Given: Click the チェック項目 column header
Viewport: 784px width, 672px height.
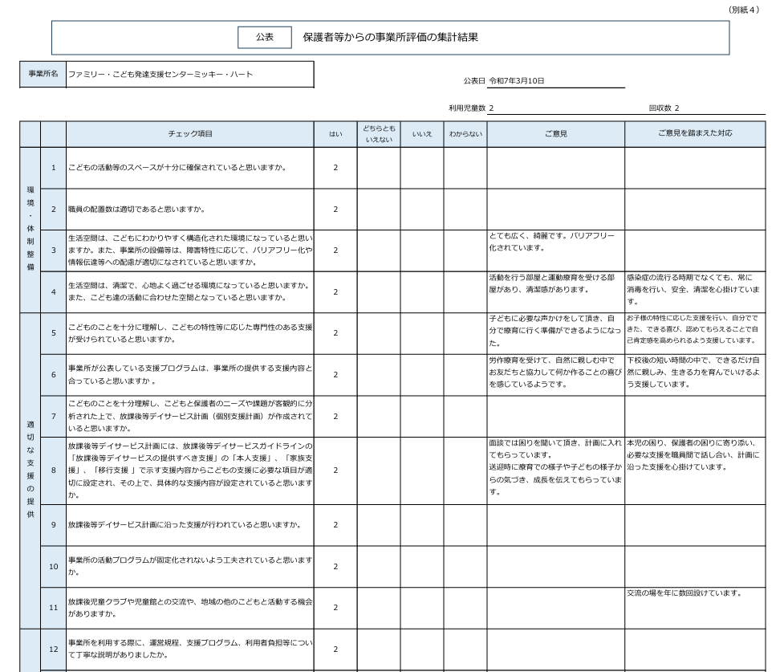Looking at the screenshot, I should (x=189, y=134).
